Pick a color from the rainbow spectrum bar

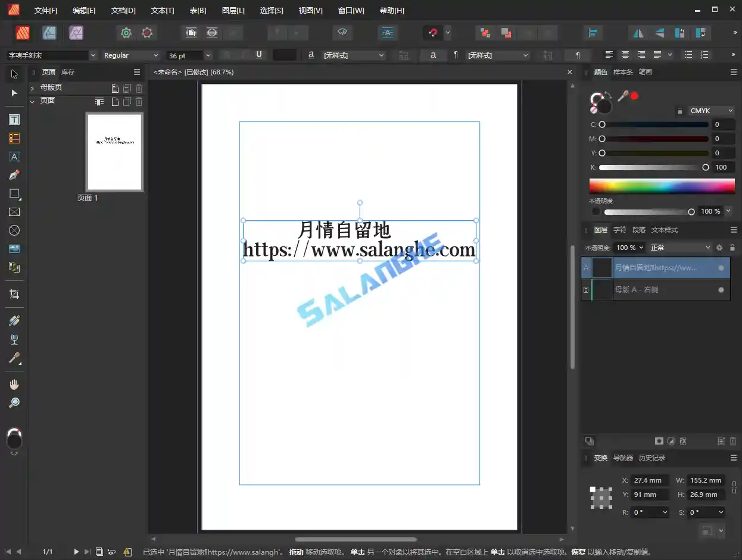point(661,186)
